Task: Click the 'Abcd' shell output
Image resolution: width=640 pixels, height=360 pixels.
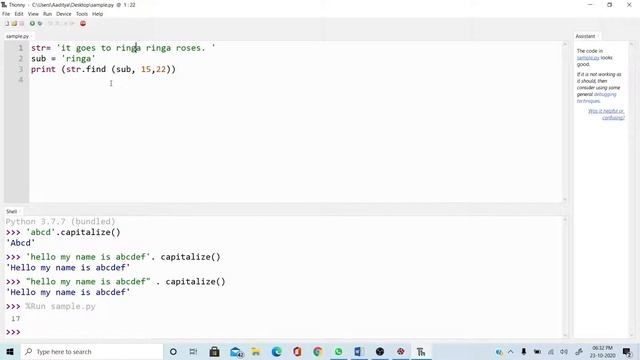Action: click(20, 243)
